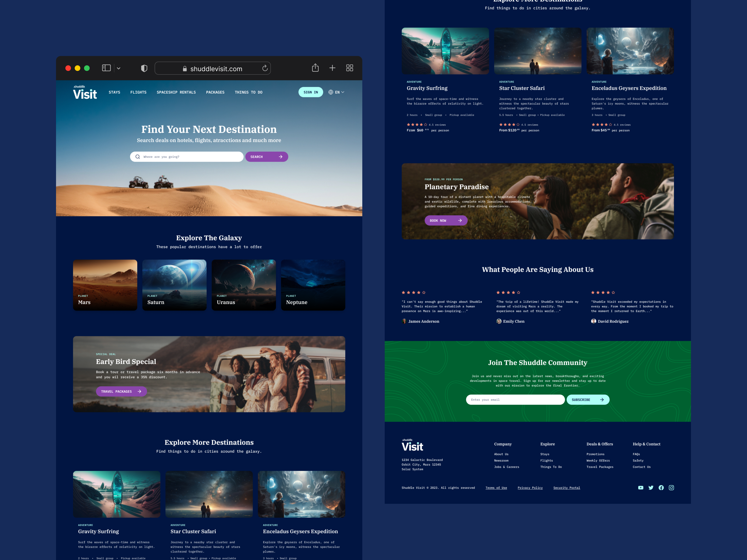Image resolution: width=747 pixels, height=560 pixels.
Task: Click the new tab plus icon
Action: [x=332, y=68]
